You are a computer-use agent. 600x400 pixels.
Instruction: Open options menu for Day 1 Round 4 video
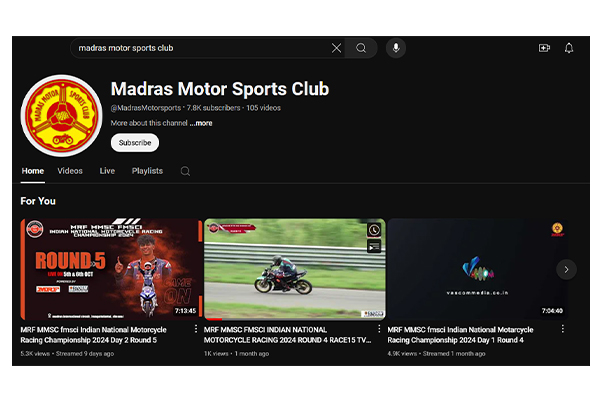pos(562,329)
